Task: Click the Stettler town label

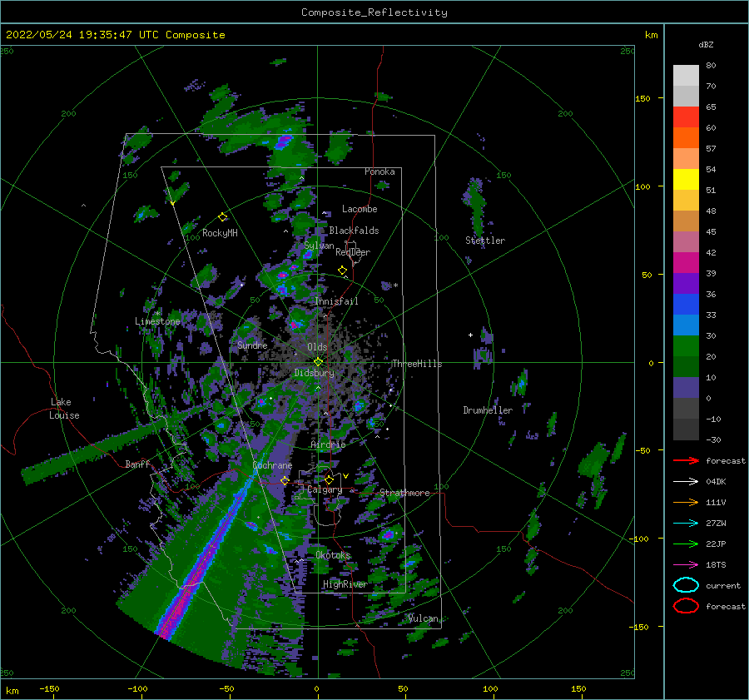Action: (485, 241)
